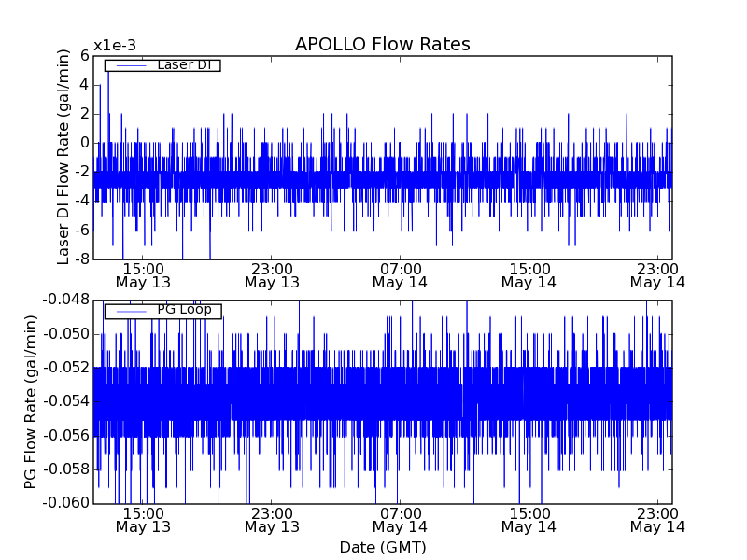Click upper plot's "07:00 May 14" tick label
The image size is (747, 560).
click(x=400, y=274)
